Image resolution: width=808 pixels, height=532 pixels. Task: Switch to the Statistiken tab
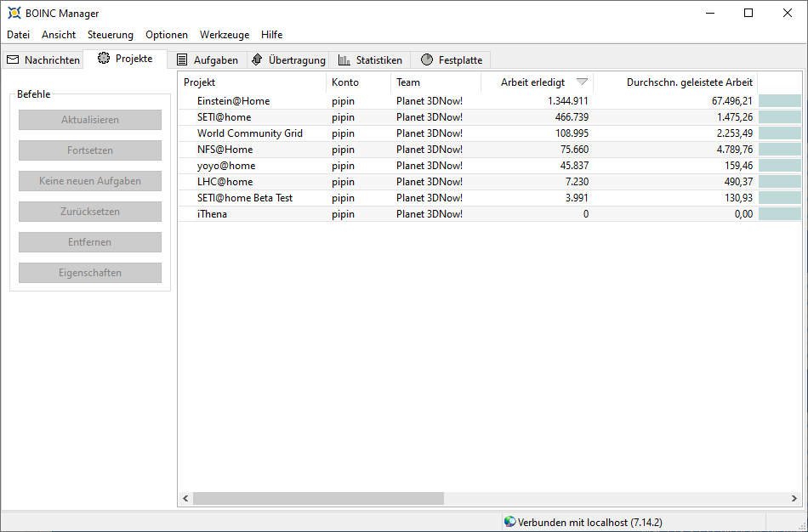[370, 59]
